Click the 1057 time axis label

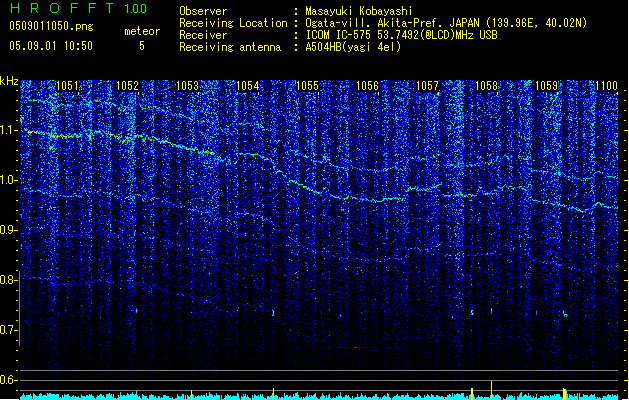[x=428, y=86]
